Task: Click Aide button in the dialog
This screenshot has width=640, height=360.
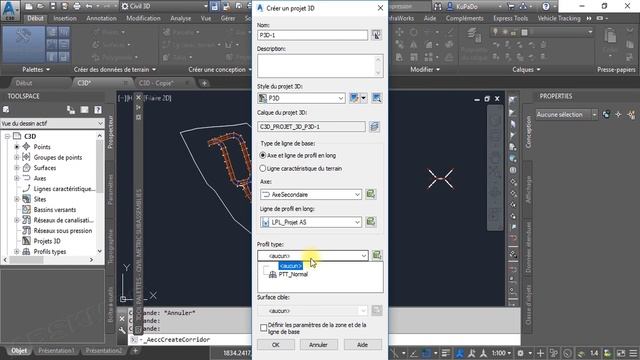Action: coord(362,344)
